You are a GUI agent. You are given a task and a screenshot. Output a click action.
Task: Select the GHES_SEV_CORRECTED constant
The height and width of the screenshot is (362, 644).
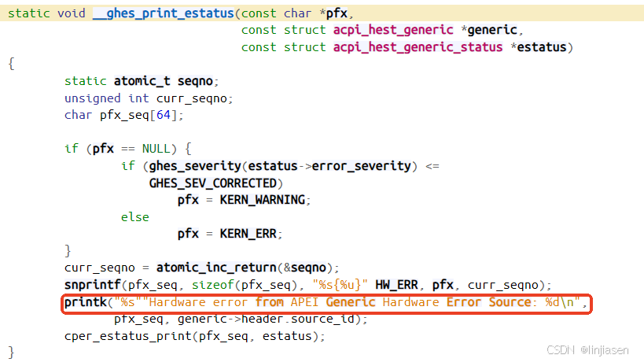213,183
